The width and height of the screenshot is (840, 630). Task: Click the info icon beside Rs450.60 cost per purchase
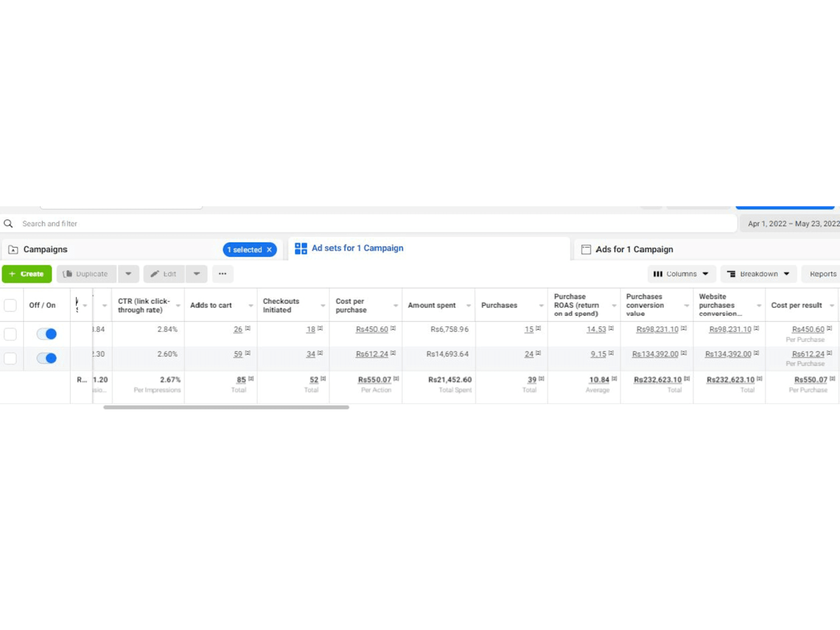click(x=393, y=328)
